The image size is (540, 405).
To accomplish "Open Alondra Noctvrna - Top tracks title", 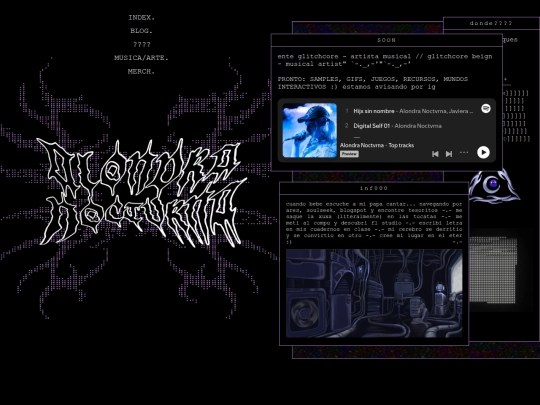I will [x=377, y=145].
